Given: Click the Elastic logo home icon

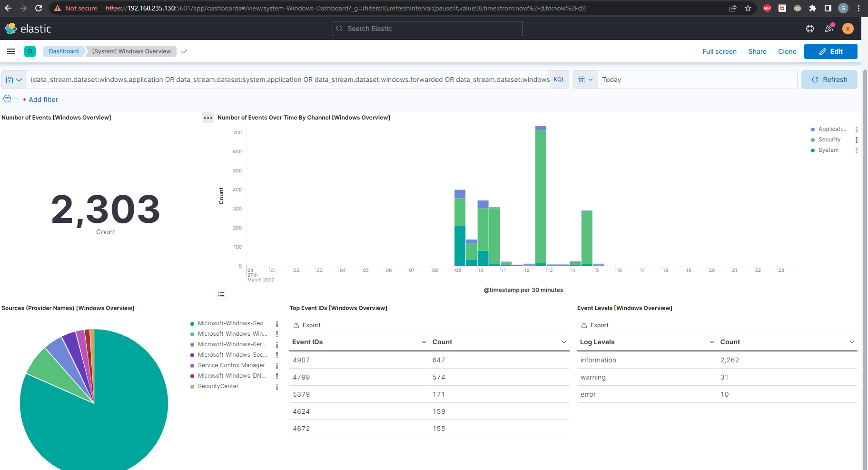Looking at the screenshot, I should click(11, 29).
